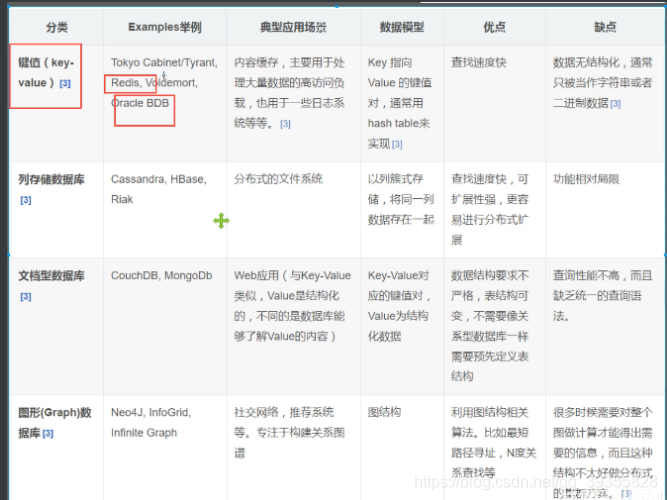667x500 pixels.
Task: Click the Examples举例 column header
Action: coord(165,27)
